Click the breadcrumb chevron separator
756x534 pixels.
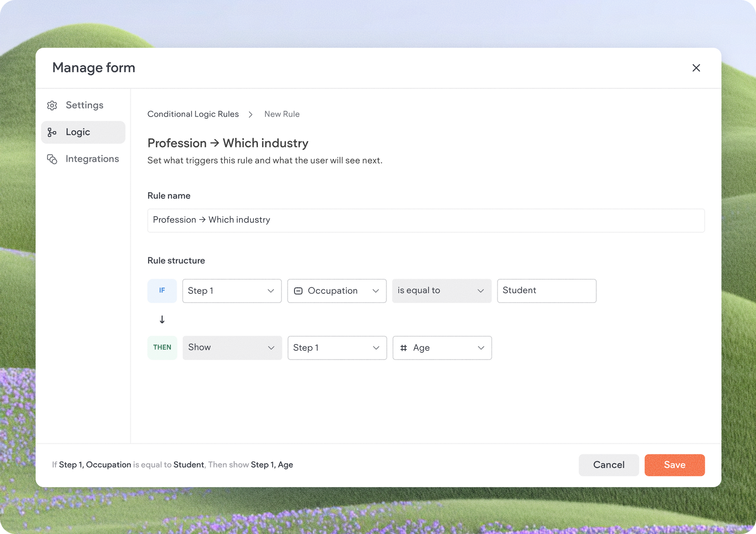(x=250, y=114)
